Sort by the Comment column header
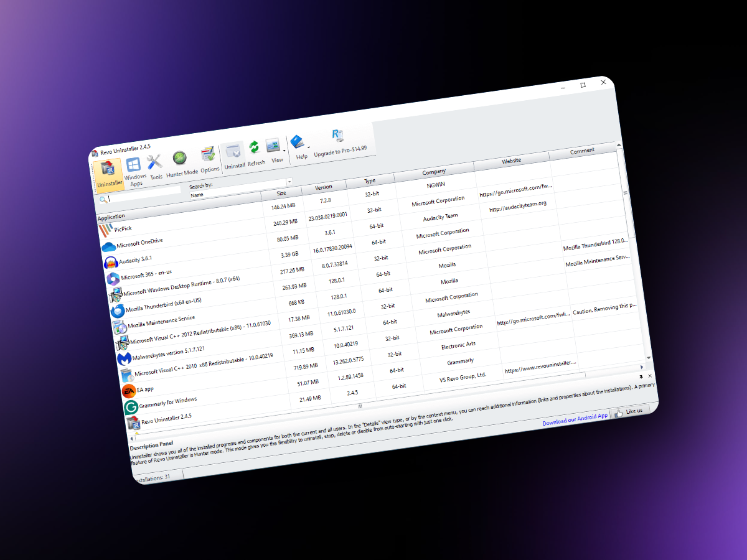Image resolution: width=747 pixels, height=560 pixels. 583,150
